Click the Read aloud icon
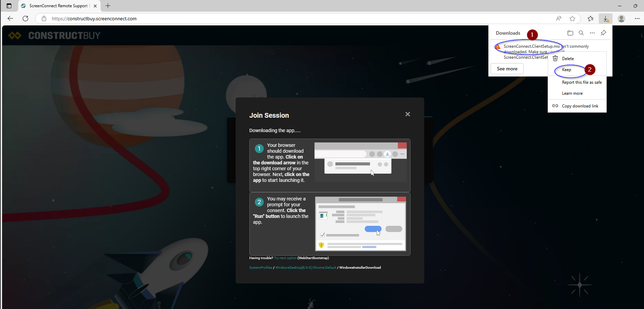Image resolution: width=644 pixels, height=309 pixels. pyautogui.click(x=559, y=18)
